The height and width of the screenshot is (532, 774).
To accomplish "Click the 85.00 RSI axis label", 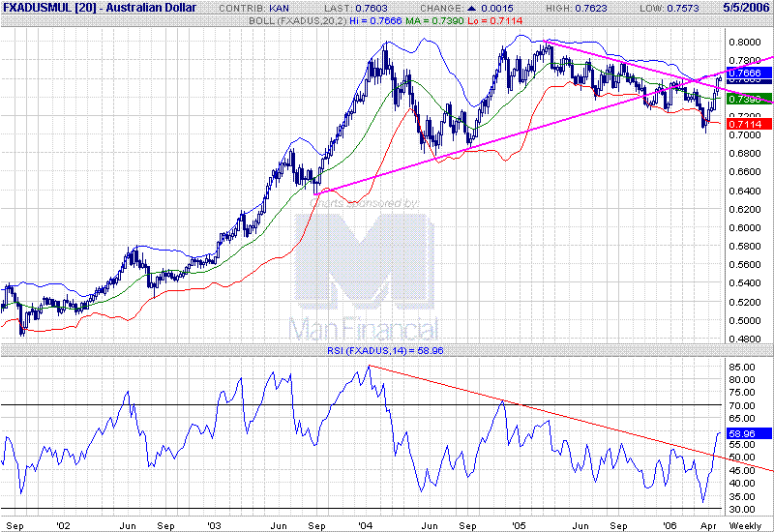I will pyautogui.click(x=742, y=367).
